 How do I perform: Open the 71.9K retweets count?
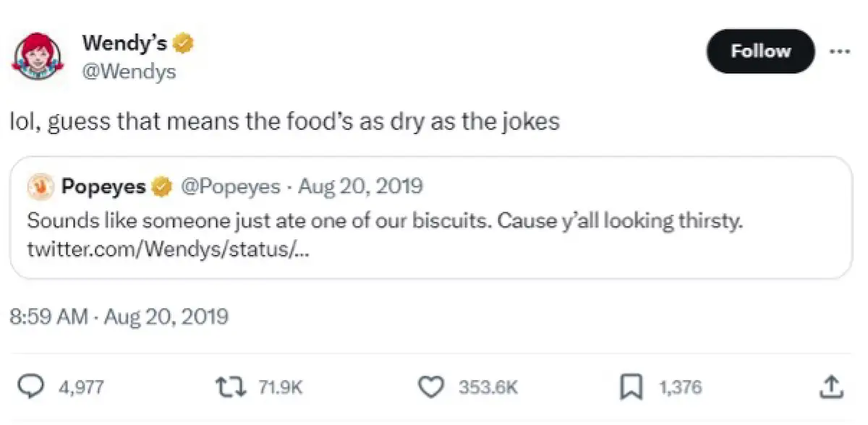coord(281,387)
